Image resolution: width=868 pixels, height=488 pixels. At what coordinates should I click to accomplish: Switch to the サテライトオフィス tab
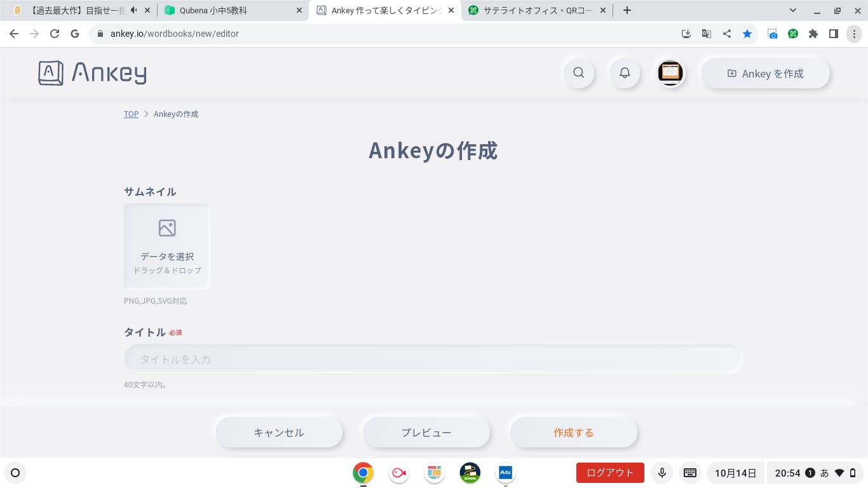click(537, 10)
